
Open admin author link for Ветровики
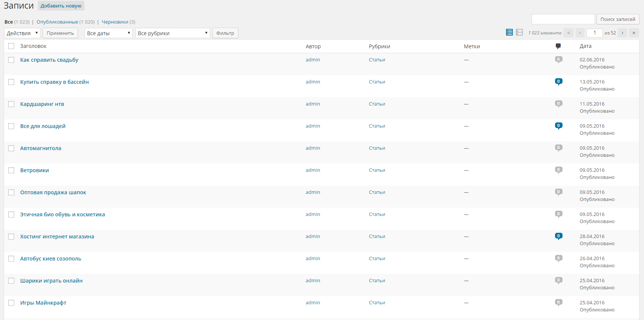(313, 170)
